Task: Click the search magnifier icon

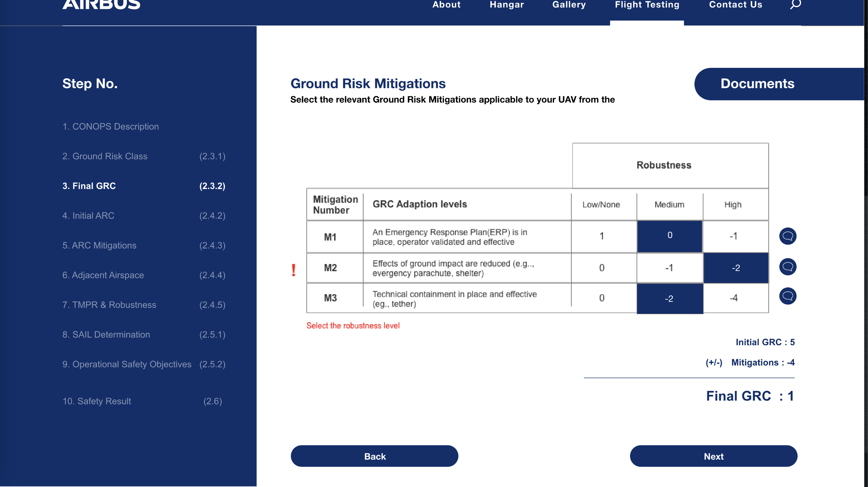Action: click(x=795, y=4)
